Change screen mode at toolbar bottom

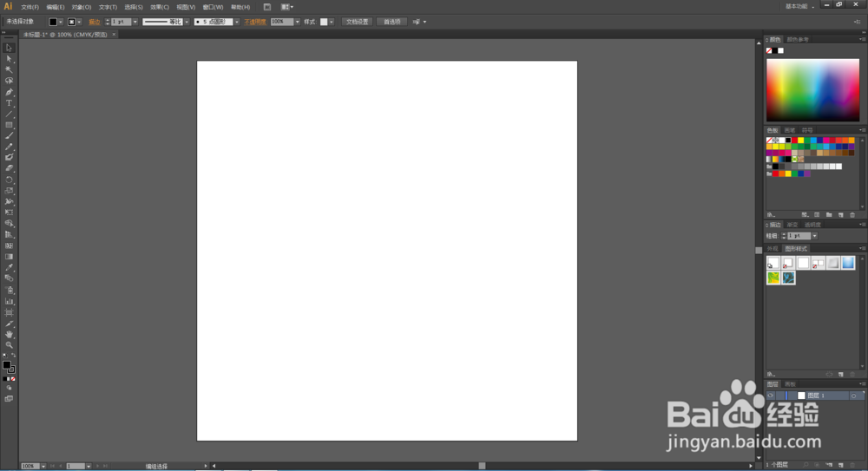[x=9, y=398]
